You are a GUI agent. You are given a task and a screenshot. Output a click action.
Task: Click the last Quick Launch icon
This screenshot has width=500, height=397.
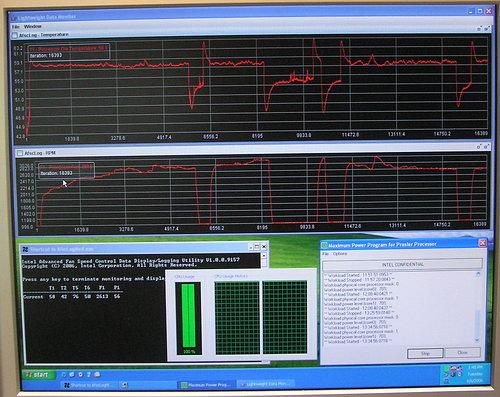point(97,375)
